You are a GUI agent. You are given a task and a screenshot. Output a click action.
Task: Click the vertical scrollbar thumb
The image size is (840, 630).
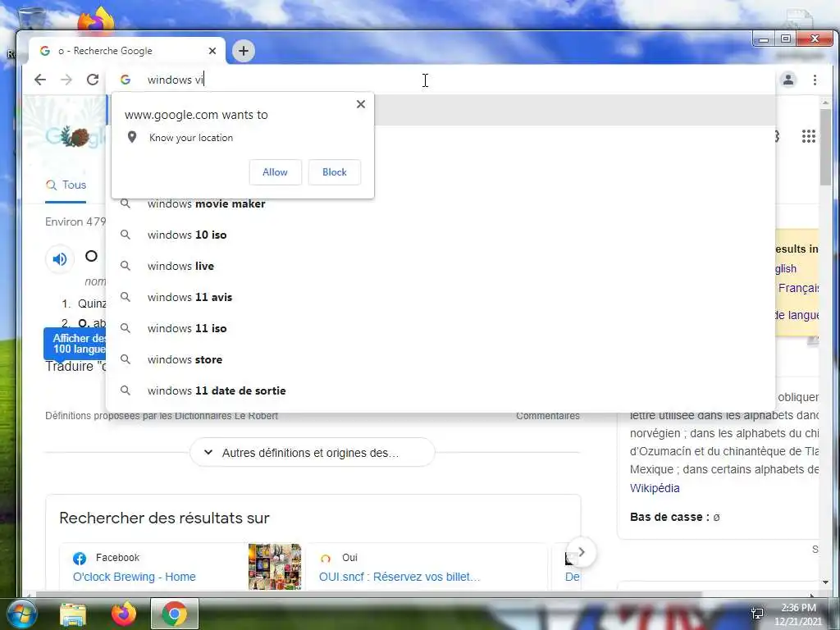(x=825, y=148)
